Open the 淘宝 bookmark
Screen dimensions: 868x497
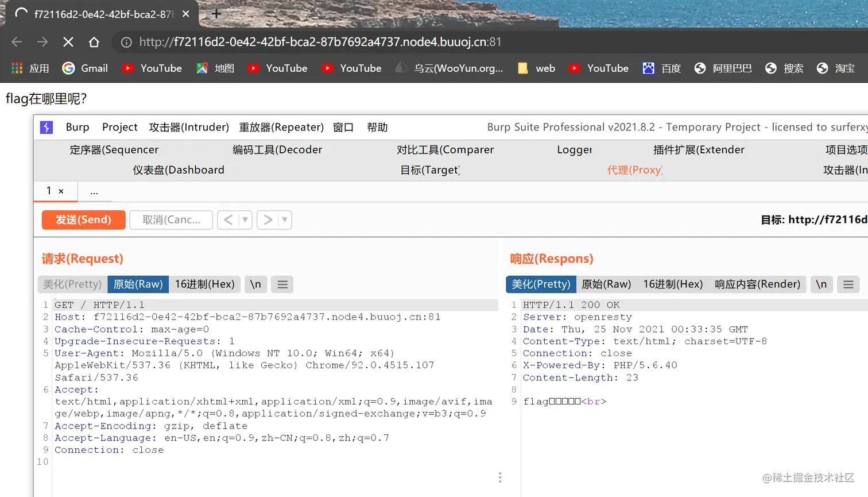[836, 68]
